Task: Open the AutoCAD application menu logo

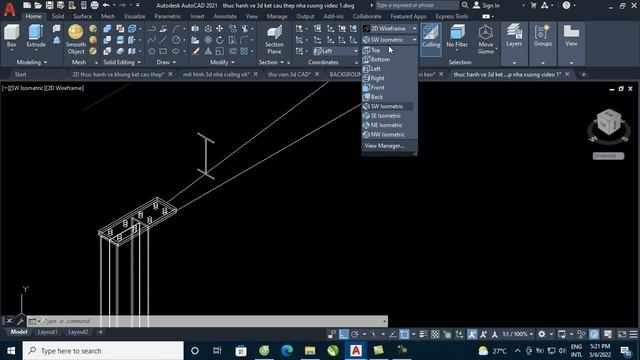Action: click(9, 9)
